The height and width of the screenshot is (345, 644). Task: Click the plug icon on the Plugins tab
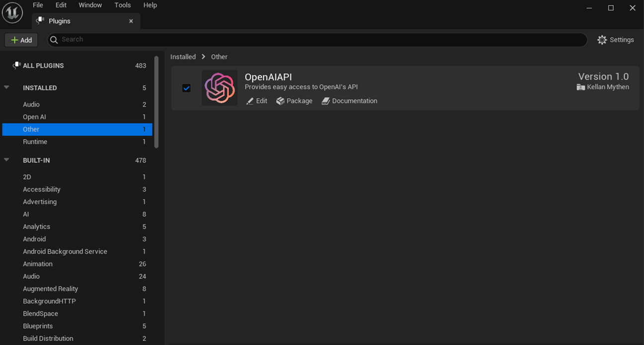pos(40,21)
